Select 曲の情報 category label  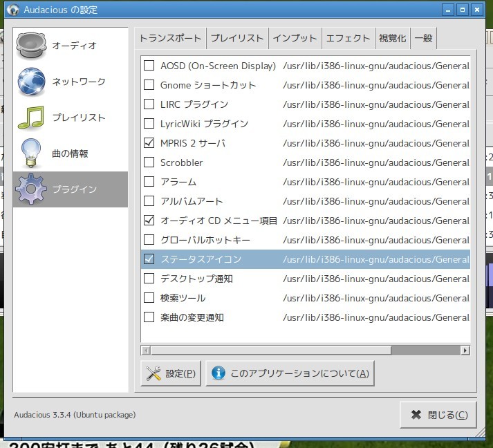(70, 153)
